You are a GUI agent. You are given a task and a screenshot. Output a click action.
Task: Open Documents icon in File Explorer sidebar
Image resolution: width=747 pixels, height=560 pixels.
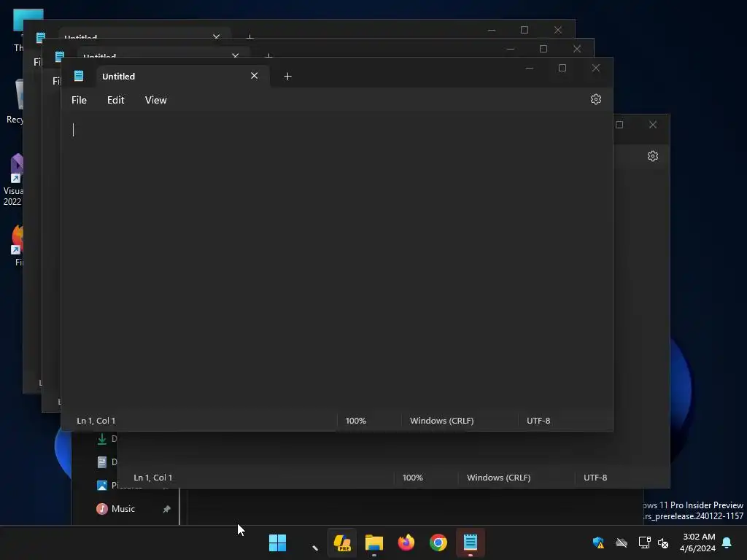[102, 462]
